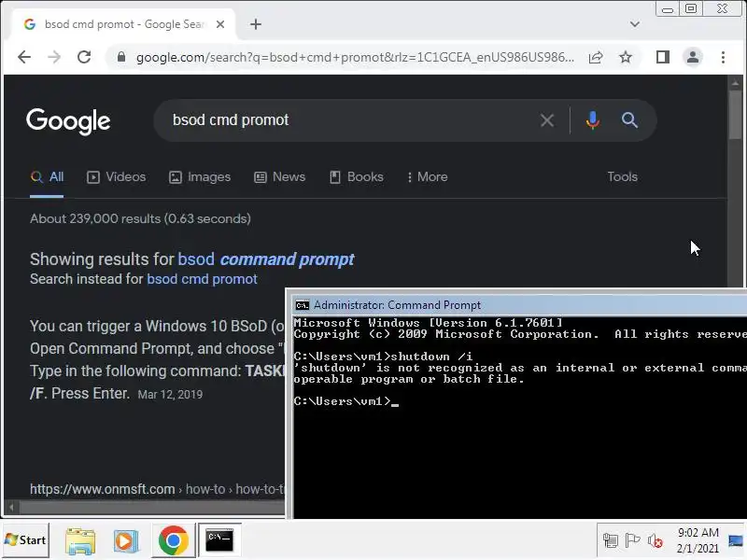Close the 'bsod cmd promot' tab
The width and height of the screenshot is (747, 560).
point(220,24)
